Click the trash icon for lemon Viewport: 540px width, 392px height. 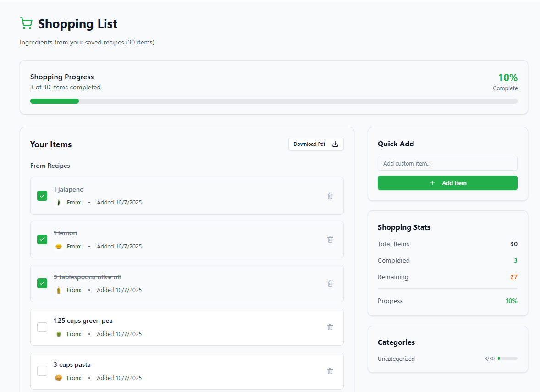[330, 239]
